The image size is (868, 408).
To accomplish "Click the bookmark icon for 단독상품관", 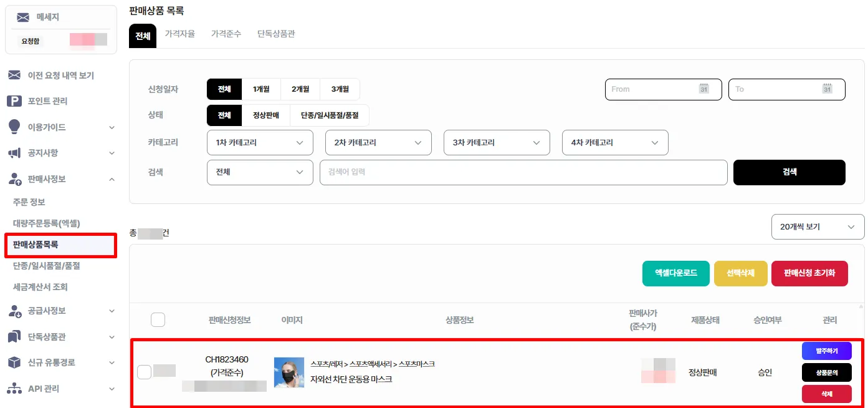I will (14, 337).
